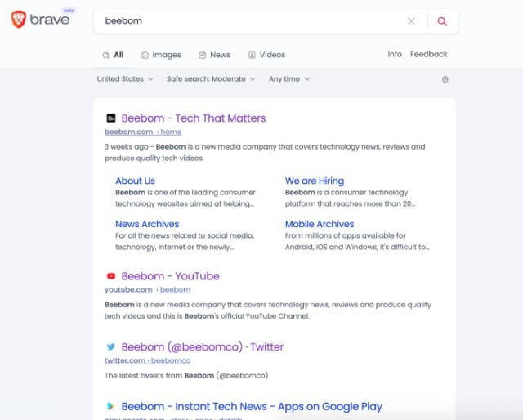Open the Any time filter dropdown

pyautogui.click(x=289, y=79)
